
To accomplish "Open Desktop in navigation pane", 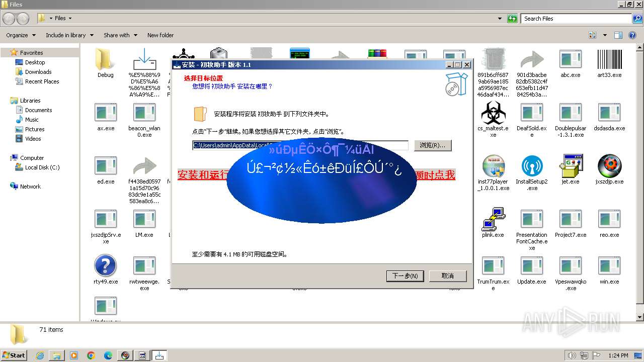I will [x=35, y=62].
